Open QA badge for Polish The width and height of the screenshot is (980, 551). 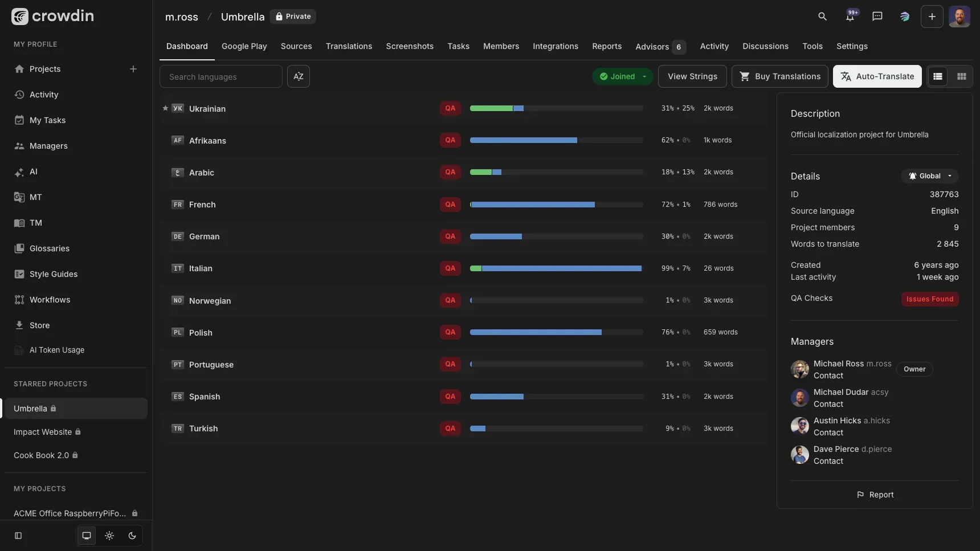[450, 332]
